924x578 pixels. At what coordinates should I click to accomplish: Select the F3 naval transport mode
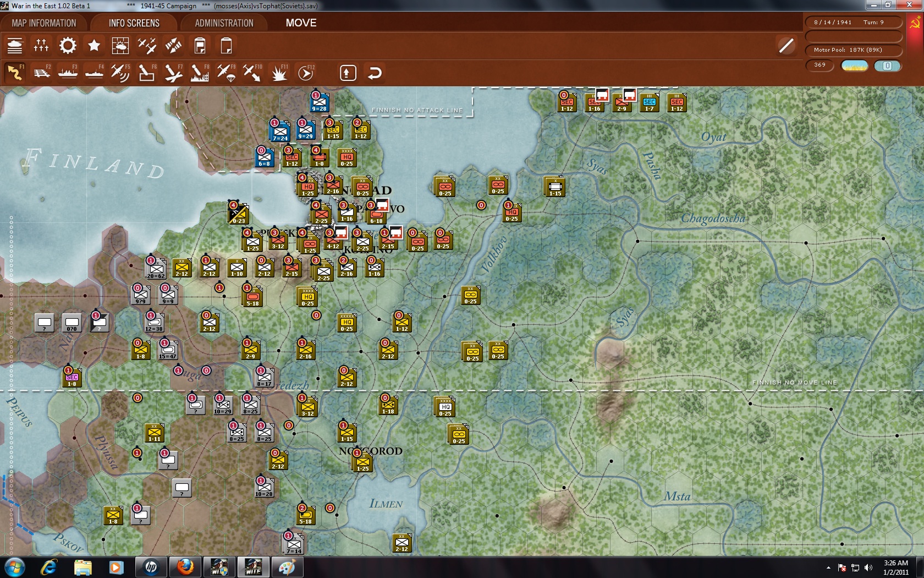pos(68,72)
